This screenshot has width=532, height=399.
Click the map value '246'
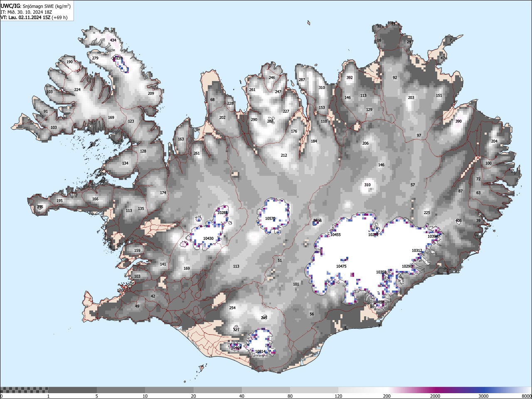(272, 78)
